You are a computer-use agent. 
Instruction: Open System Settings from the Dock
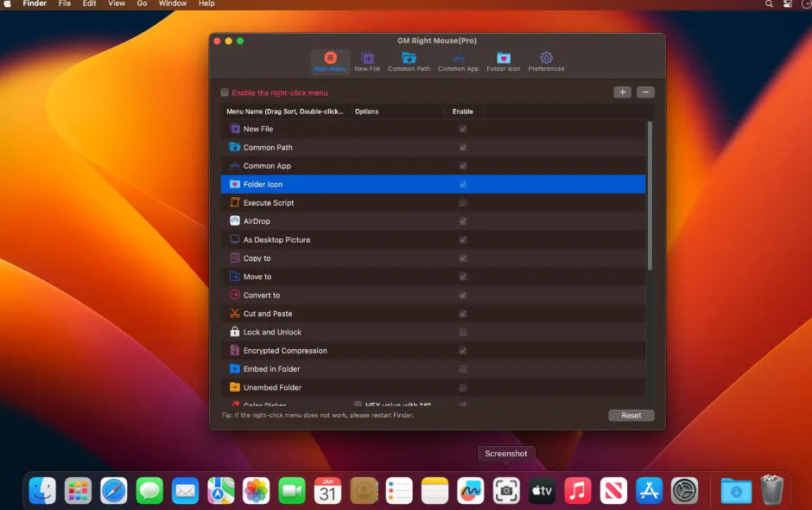pyautogui.click(x=685, y=490)
